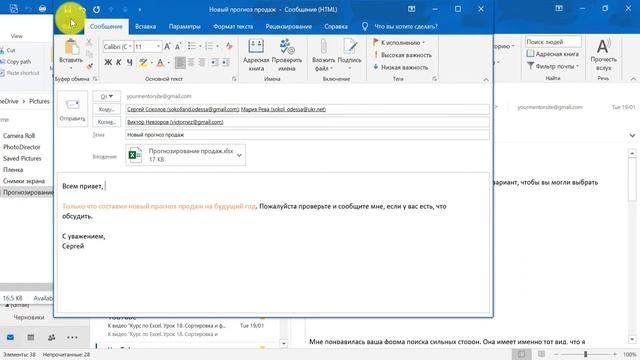The image size is (640, 360).
Task: Open the Address Book (Адресная книга)
Action: click(x=256, y=55)
